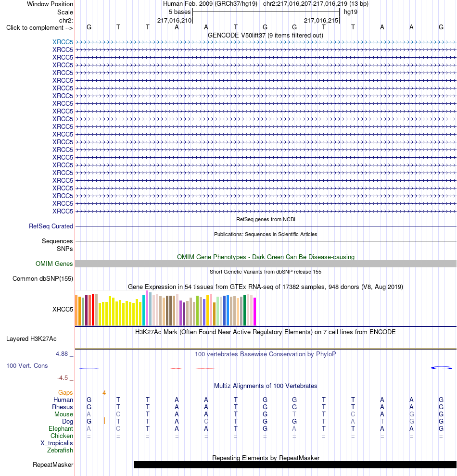
Task: Click the dark green bar in GTEx chart
Action: (x=245, y=310)
